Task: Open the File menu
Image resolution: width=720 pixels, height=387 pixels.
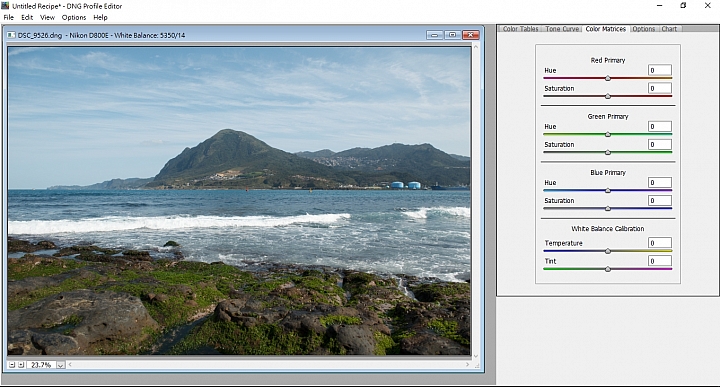Action: [9, 17]
